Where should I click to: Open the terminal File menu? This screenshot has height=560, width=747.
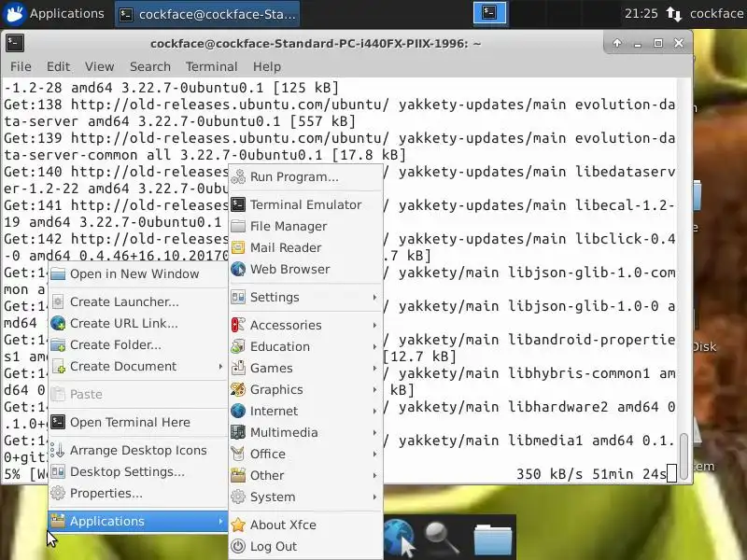tap(21, 66)
